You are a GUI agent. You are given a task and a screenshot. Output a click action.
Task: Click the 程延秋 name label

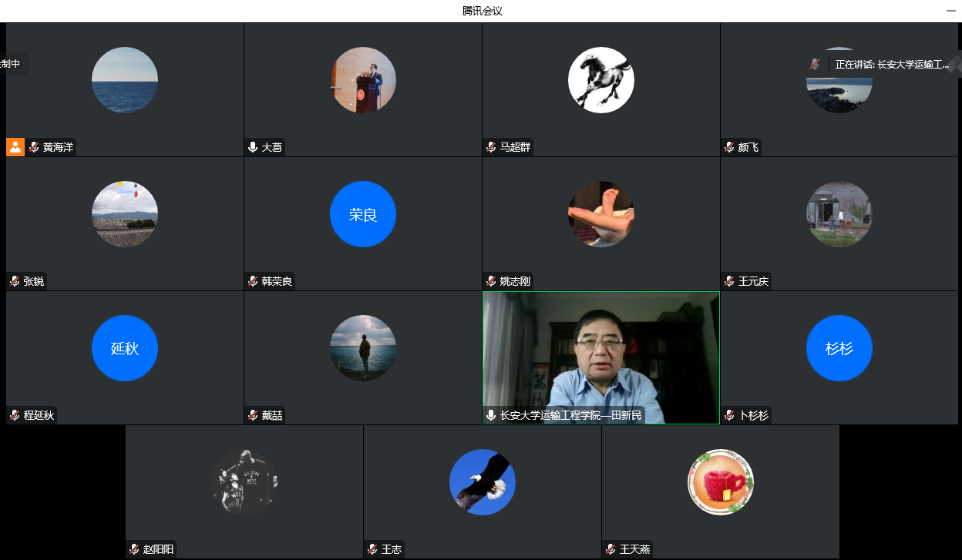(x=39, y=415)
